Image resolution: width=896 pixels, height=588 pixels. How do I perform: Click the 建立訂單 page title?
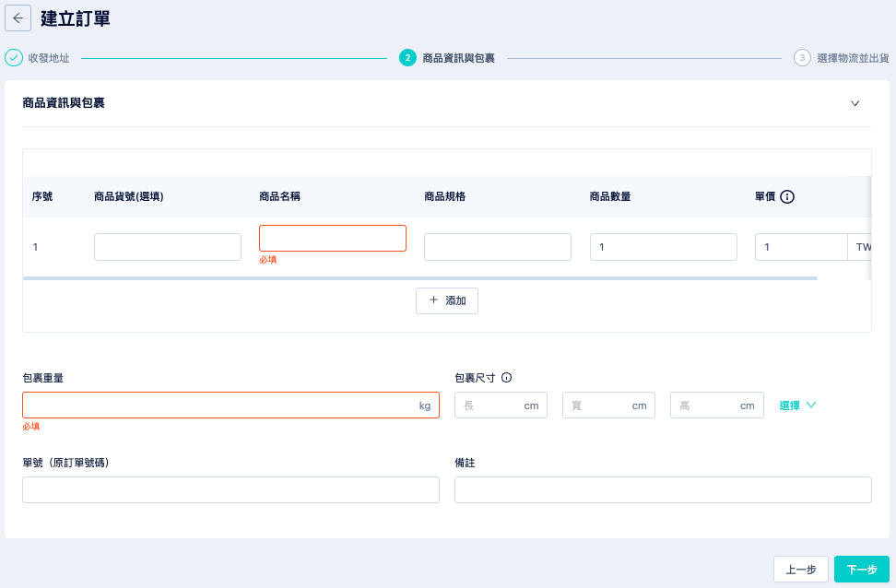point(76,18)
